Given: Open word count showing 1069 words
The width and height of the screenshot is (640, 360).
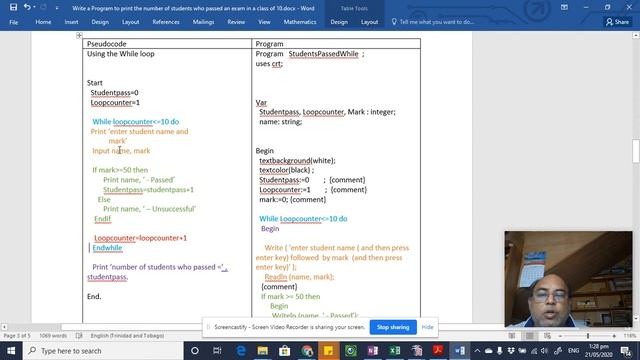Looking at the screenshot, I should tap(53, 336).
